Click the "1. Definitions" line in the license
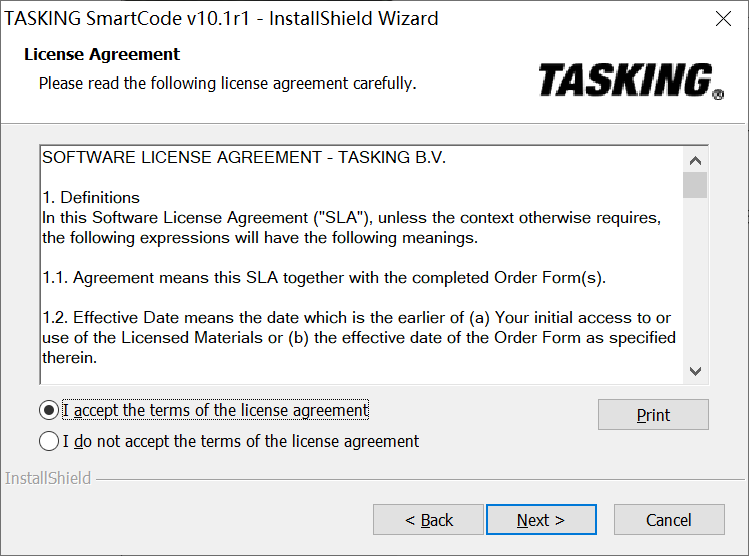This screenshot has height=556, width=749. (x=91, y=197)
